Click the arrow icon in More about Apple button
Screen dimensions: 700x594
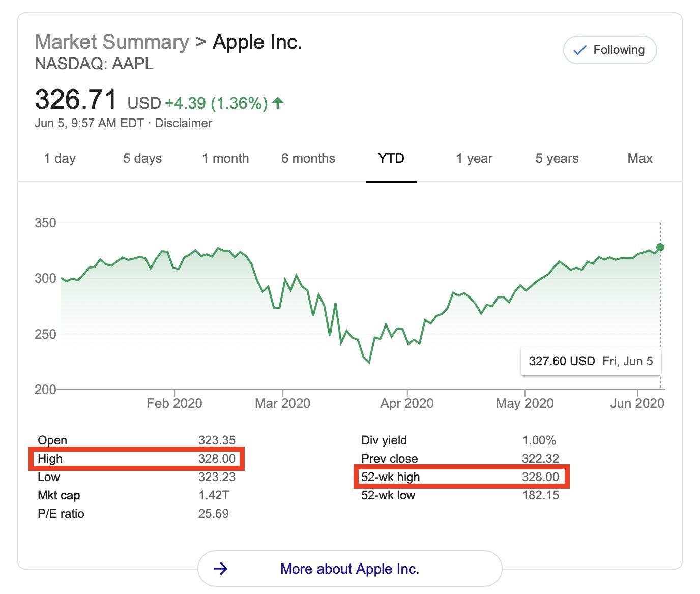(x=222, y=569)
